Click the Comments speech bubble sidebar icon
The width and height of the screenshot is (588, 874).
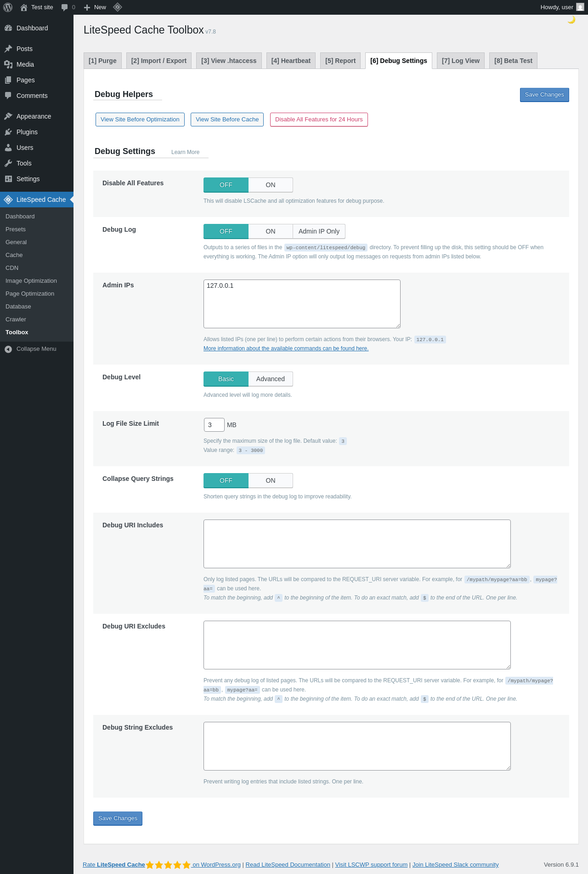coord(8,96)
